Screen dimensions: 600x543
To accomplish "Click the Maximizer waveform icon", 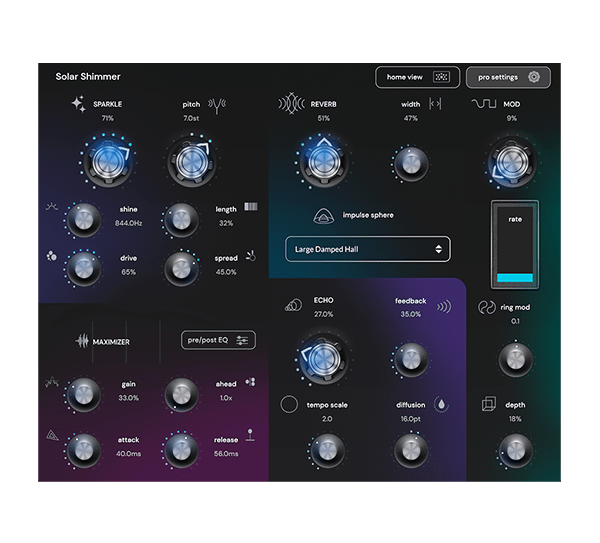I will tap(83, 341).
